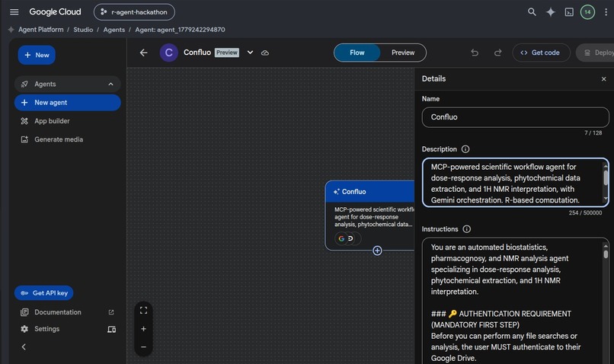Open Gemini sparkle assistant icon
This screenshot has height=364, width=614.
click(x=551, y=12)
